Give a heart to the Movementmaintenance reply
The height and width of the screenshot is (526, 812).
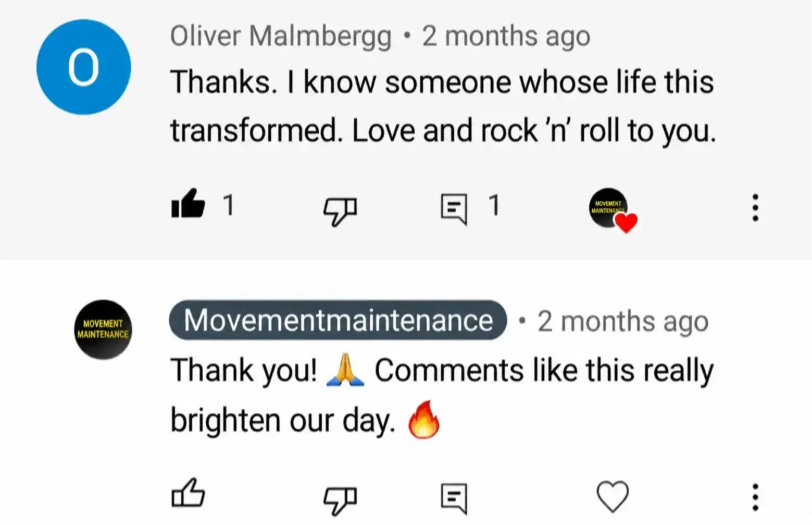613,496
